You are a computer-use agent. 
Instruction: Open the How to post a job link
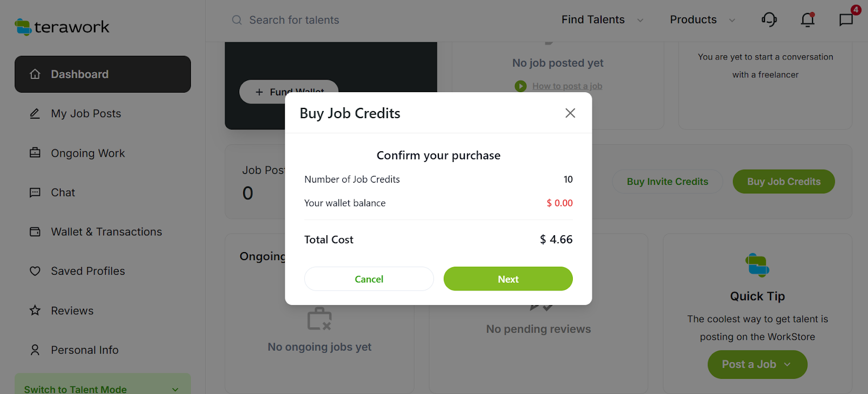coord(567,86)
